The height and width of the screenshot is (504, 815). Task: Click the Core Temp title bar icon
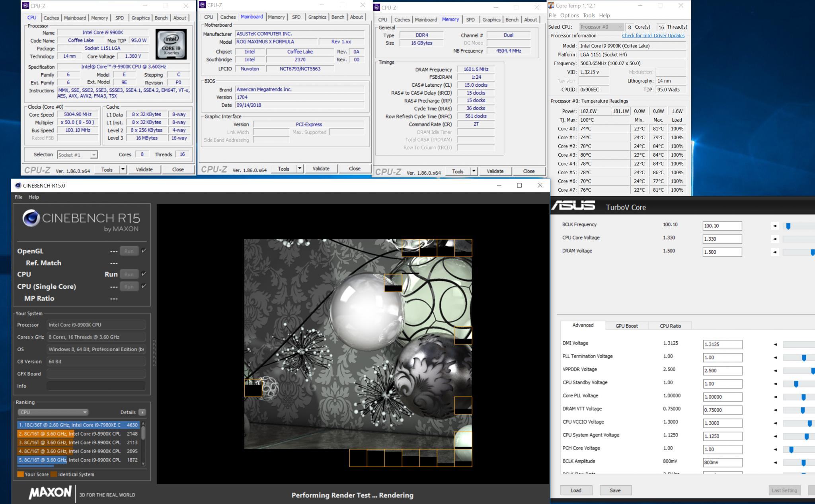point(551,5)
